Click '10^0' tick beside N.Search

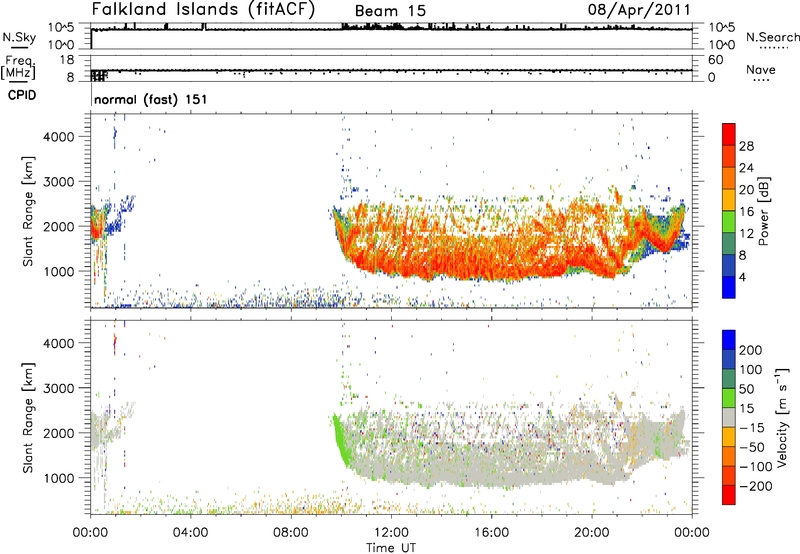coord(722,45)
